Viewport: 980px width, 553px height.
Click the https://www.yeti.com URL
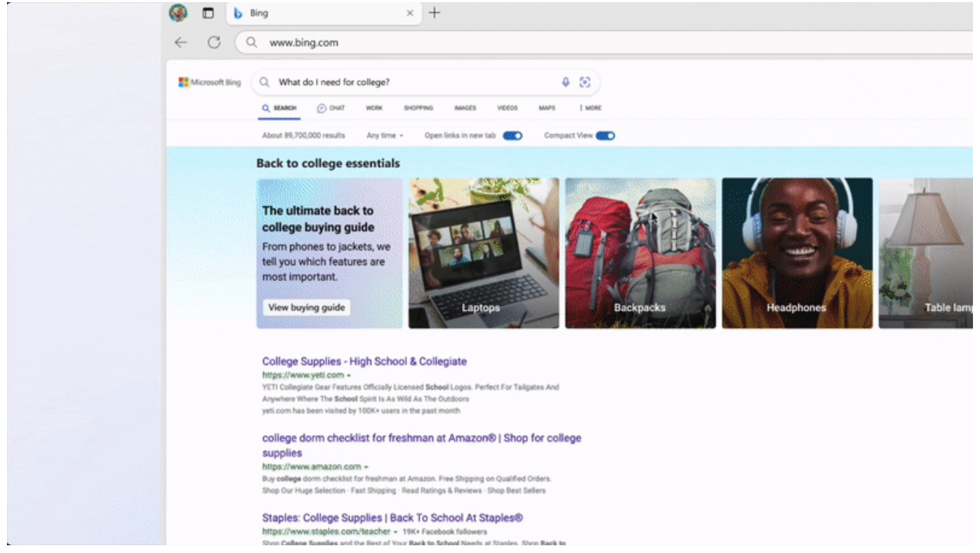point(303,375)
